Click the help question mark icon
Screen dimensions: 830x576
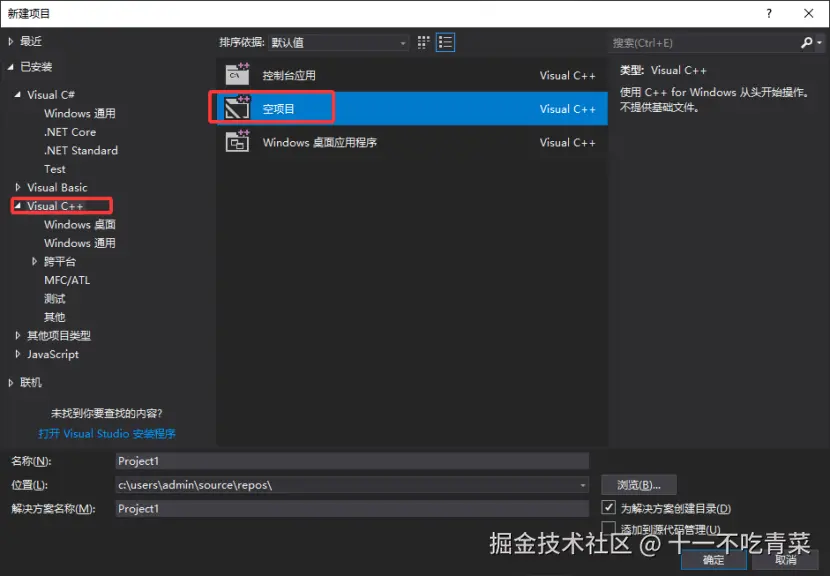[769, 13]
